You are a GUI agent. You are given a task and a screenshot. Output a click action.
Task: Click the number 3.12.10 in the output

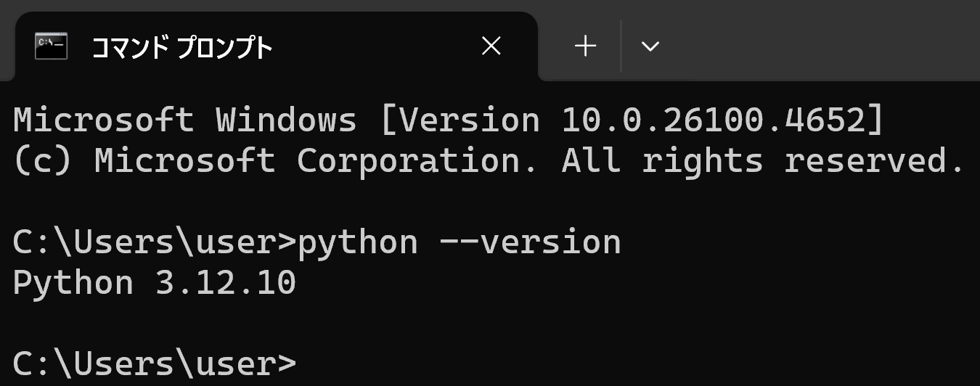[x=226, y=282]
